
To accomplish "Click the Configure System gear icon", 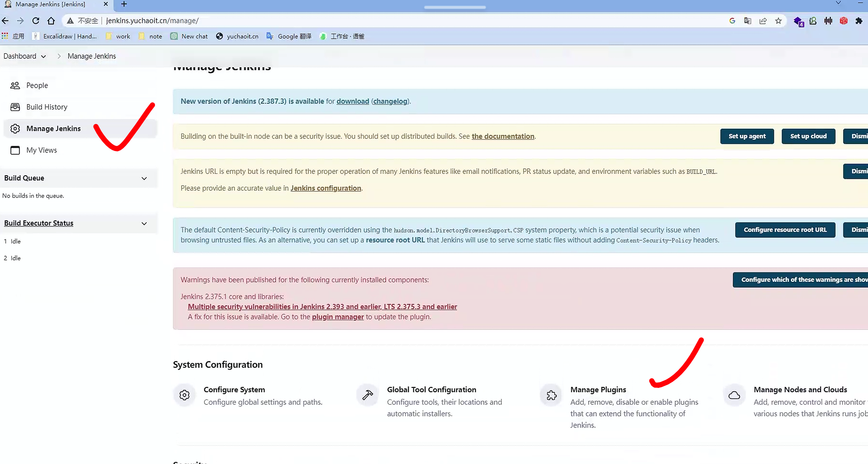I will (184, 395).
